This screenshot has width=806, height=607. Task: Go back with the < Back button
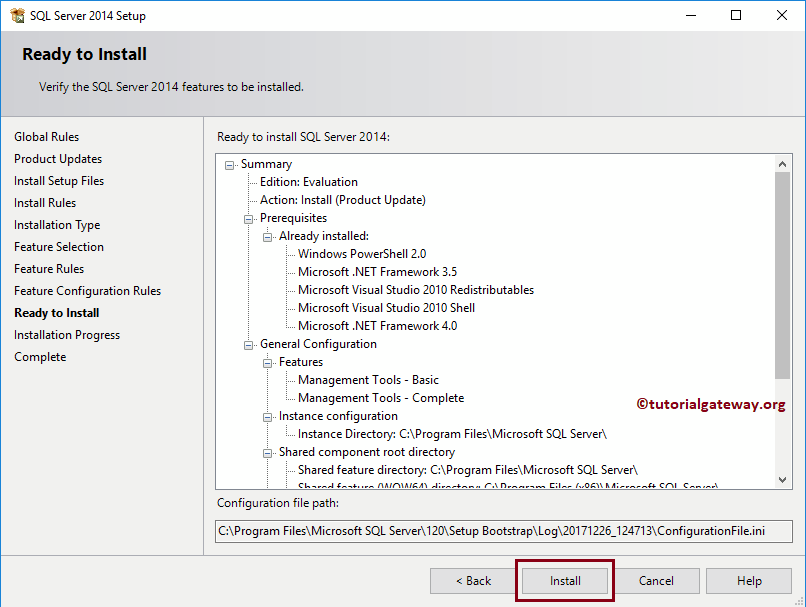tap(473, 581)
